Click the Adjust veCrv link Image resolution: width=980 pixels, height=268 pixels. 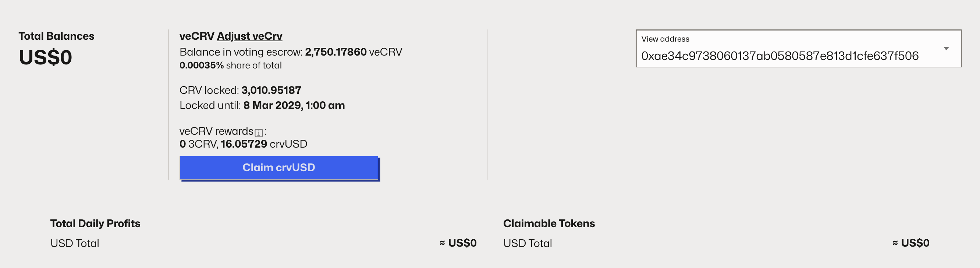point(249,36)
